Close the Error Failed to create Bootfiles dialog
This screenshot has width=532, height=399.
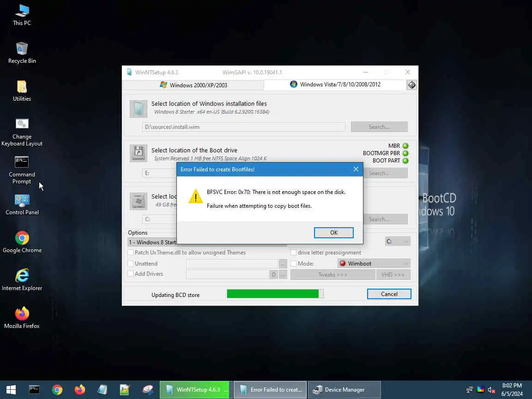356,169
